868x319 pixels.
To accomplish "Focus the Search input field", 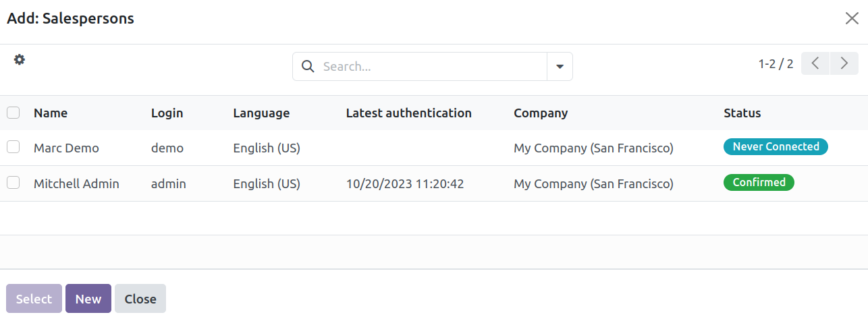I will [x=432, y=67].
